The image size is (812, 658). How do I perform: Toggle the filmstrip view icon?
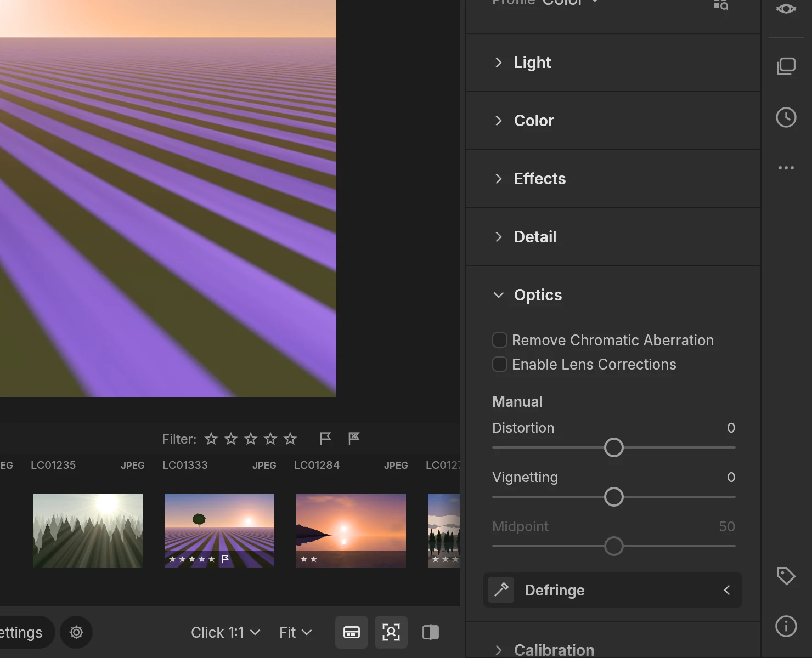[352, 632]
